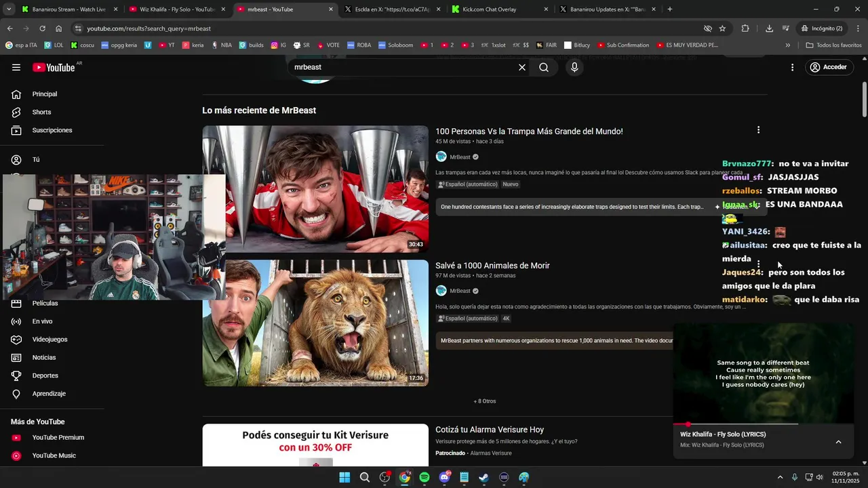Open browser downloads icon
This screenshot has height=488, width=868.
pos(769,28)
